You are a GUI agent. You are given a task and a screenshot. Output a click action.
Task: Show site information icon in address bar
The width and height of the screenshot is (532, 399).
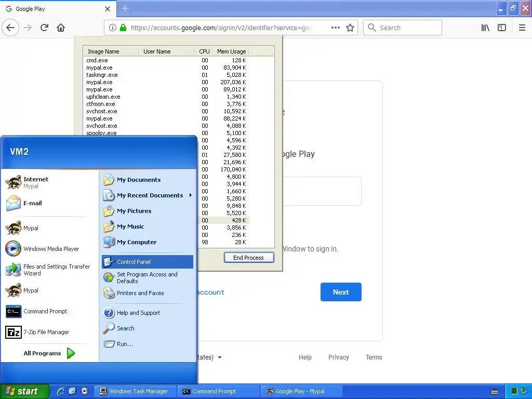coord(113,28)
